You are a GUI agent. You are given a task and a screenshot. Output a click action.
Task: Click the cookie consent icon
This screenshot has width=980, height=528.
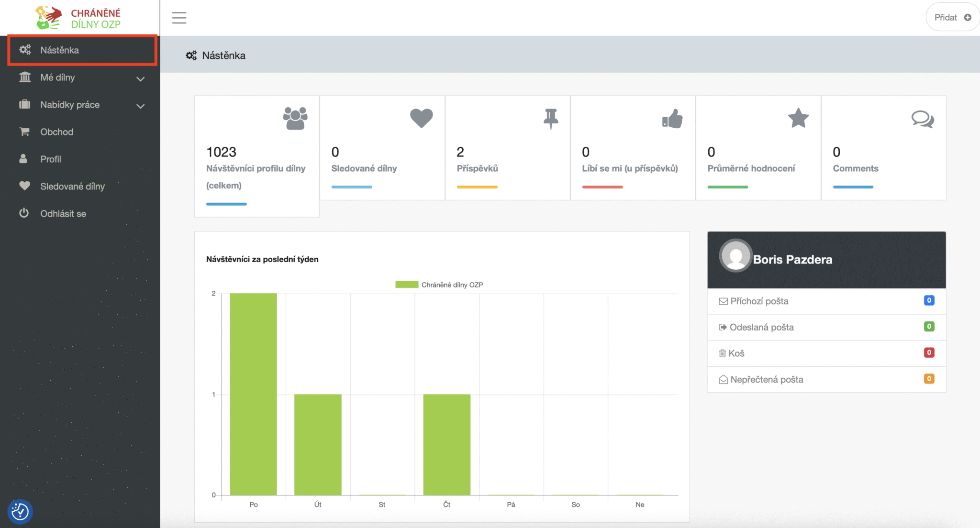(x=20, y=512)
